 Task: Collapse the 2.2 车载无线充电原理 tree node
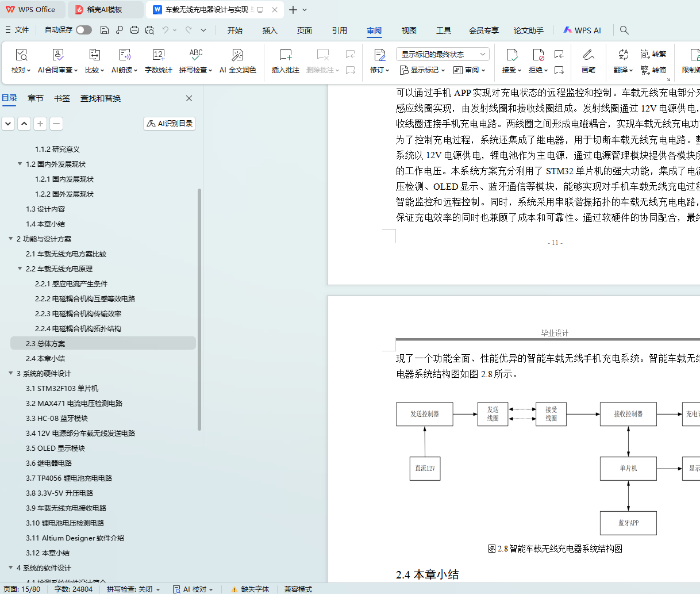click(x=20, y=269)
